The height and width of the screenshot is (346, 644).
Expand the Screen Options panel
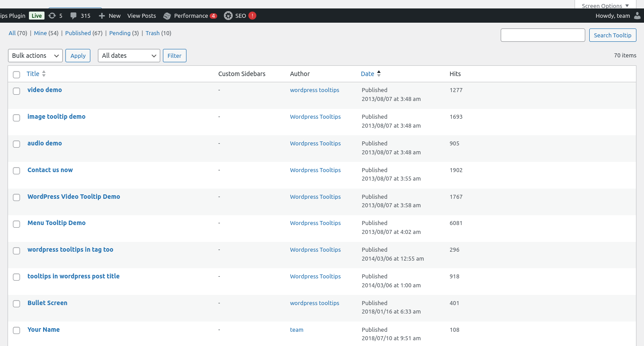tap(605, 6)
